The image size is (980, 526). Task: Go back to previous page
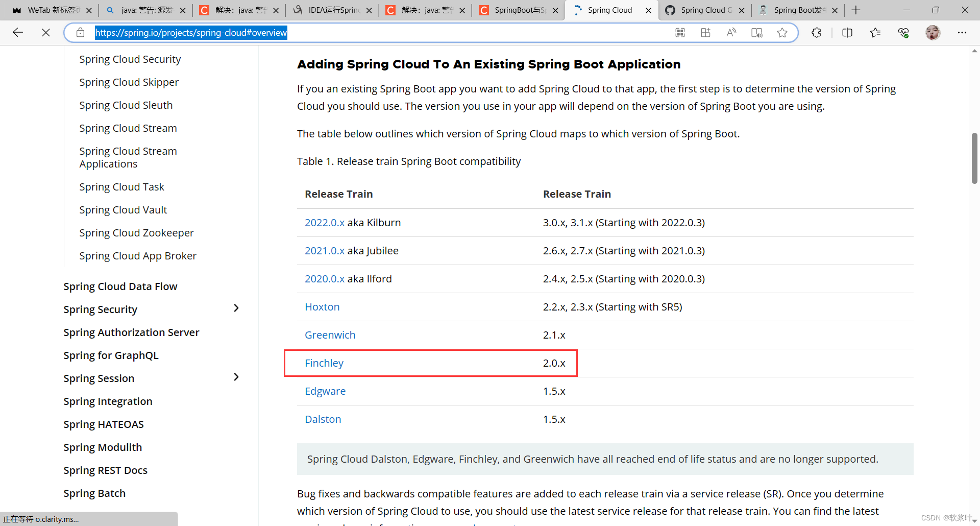tap(18, 33)
